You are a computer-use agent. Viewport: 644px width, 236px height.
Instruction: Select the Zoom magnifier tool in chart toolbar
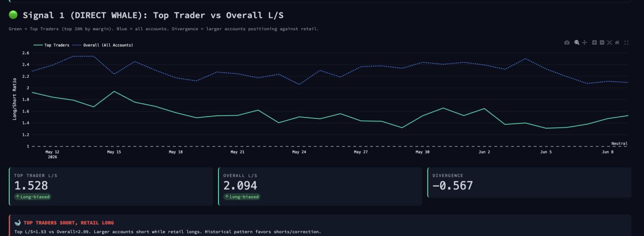[x=577, y=43]
